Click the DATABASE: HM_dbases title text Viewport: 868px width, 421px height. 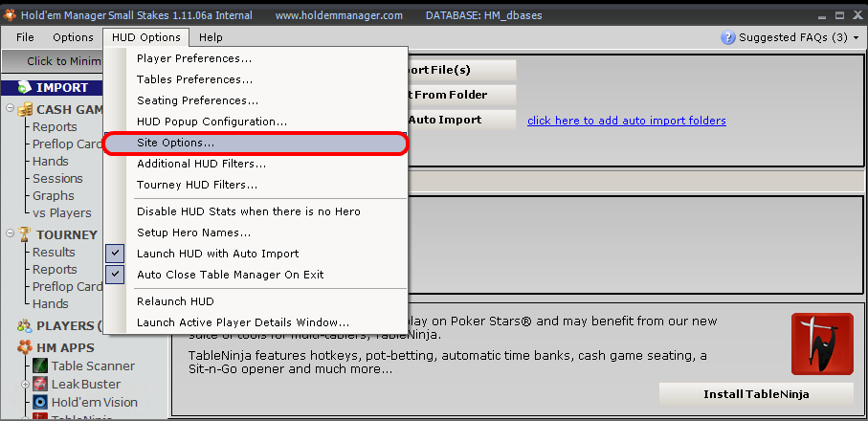pos(484,15)
